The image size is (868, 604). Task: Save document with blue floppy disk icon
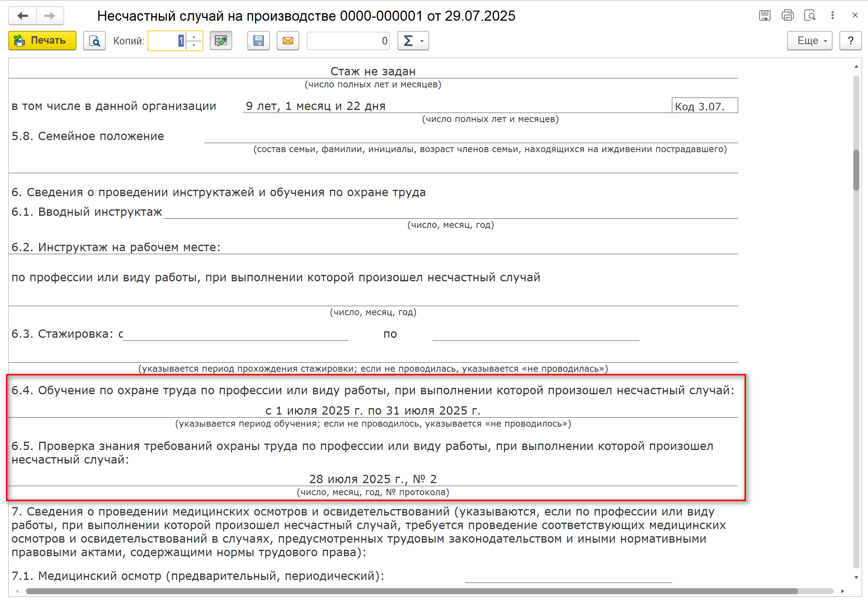(258, 40)
